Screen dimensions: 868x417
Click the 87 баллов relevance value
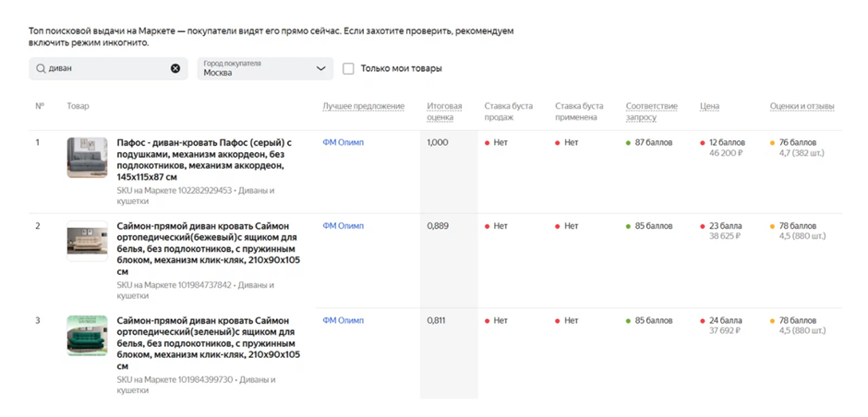654,142
